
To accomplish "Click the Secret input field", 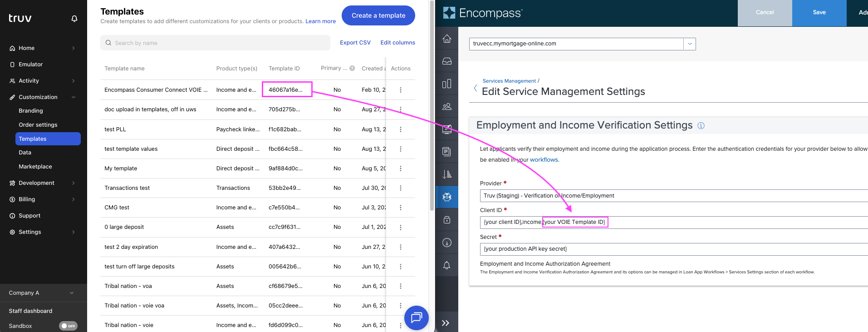I will click(674, 249).
